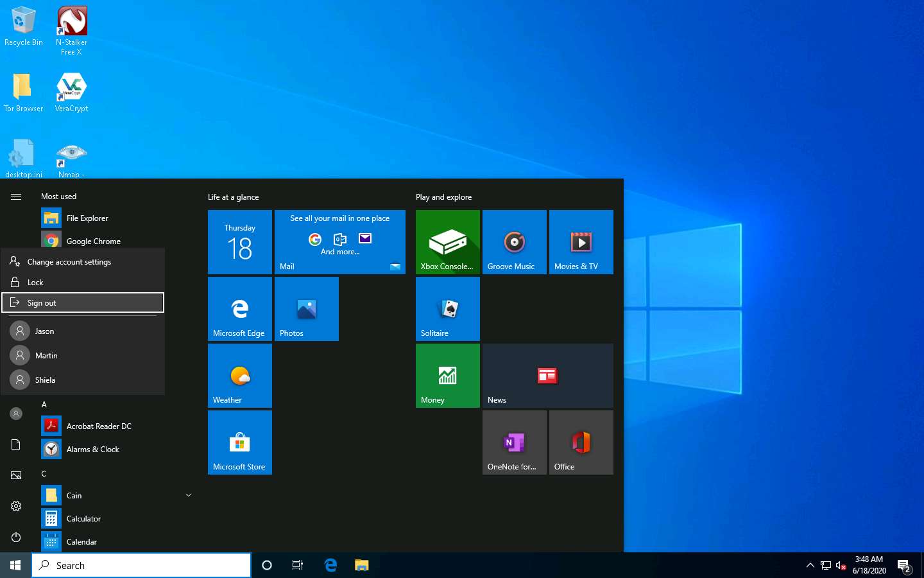Open Pictures icon in Start sidebar

pyautogui.click(x=16, y=475)
